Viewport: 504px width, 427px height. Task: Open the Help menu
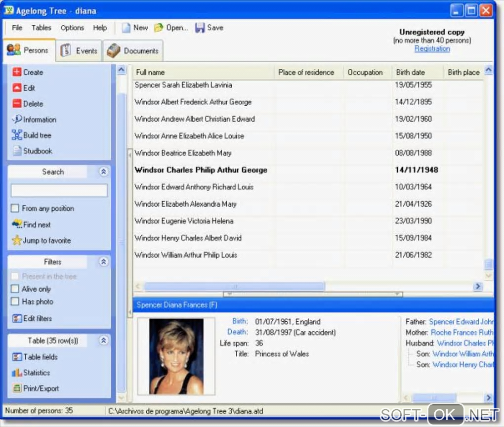[100, 28]
